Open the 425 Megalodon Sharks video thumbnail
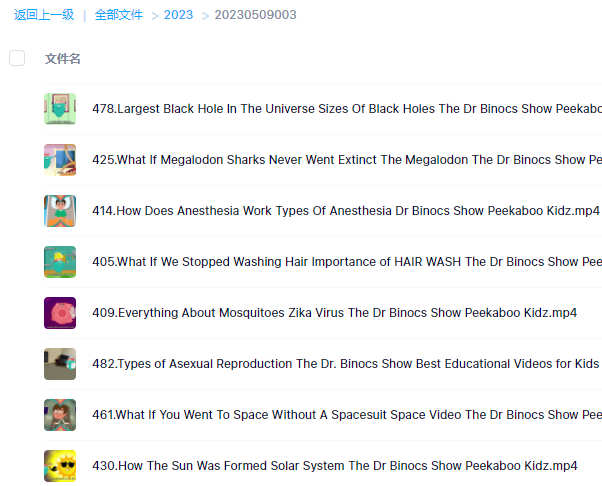This screenshot has height=486, width=602. pyautogui.click(x=60, y=160)
